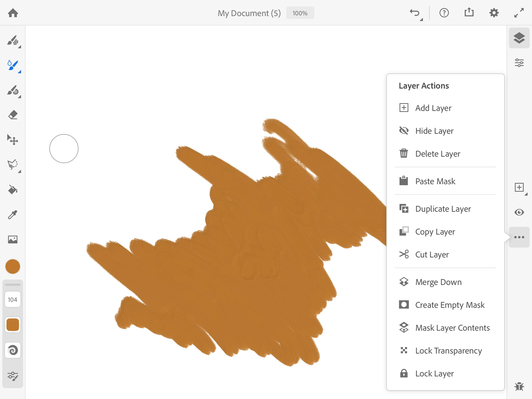
Task: Open app settings gear
Action: click(x=494, y=13)
